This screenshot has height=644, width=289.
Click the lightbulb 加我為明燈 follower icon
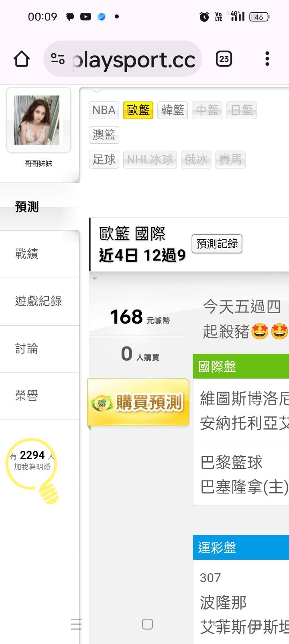pyautogui.click(x=33, y=470)
